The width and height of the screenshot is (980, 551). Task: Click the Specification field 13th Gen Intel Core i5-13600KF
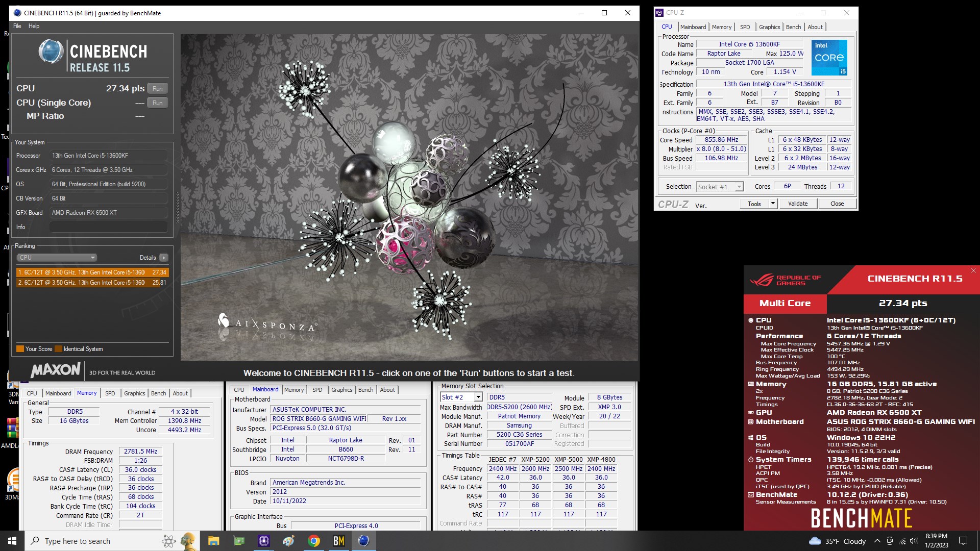pos(774,84)
